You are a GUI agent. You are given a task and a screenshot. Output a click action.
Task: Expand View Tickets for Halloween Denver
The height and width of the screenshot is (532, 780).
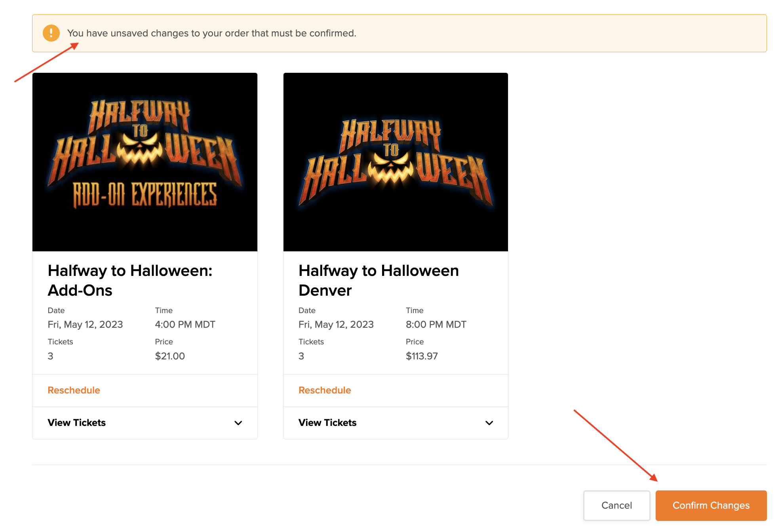327,423
